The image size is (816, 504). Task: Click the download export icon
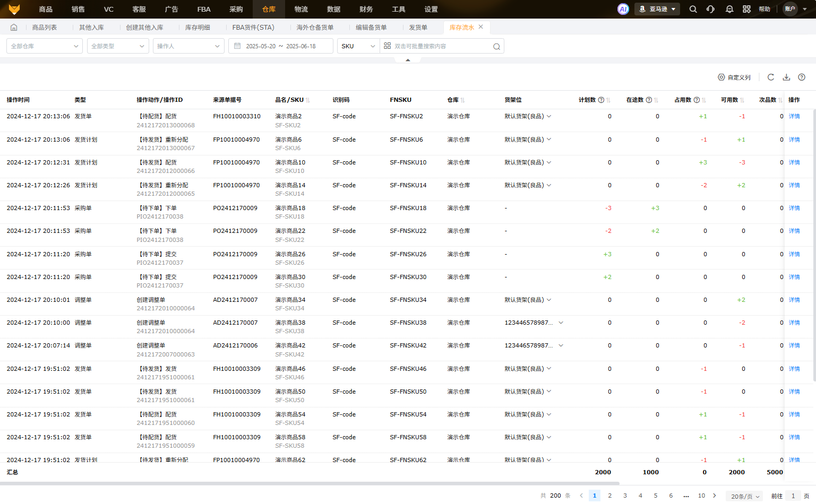(786, 77)
